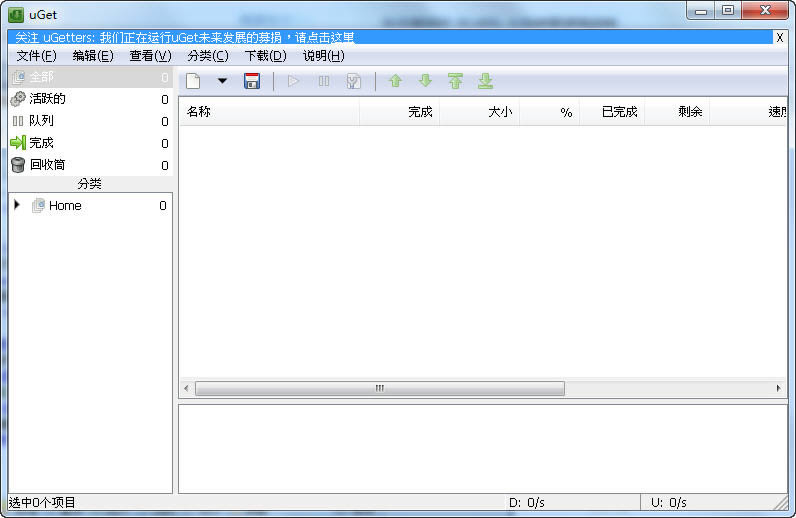Move download up with the green up arrow
This screenshot has height=518, width=796.
tap(395, 81)
